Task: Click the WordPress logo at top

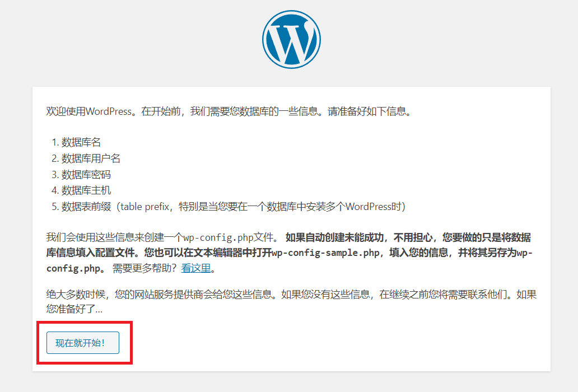Action: click(291, 39)
